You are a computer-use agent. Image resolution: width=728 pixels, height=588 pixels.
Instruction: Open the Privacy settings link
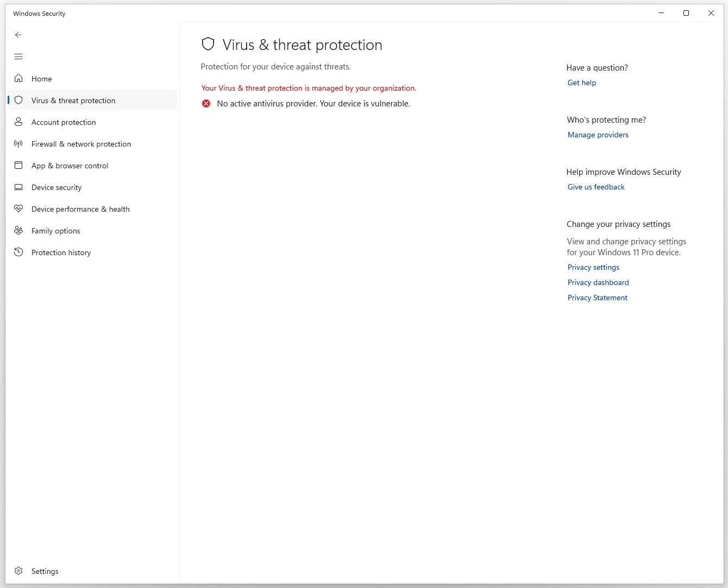593,267
